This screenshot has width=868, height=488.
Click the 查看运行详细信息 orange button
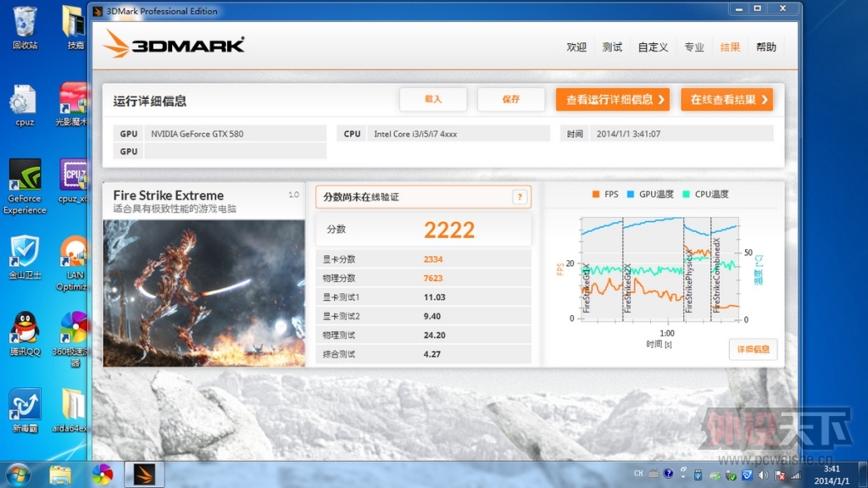(x=613, y=100)
